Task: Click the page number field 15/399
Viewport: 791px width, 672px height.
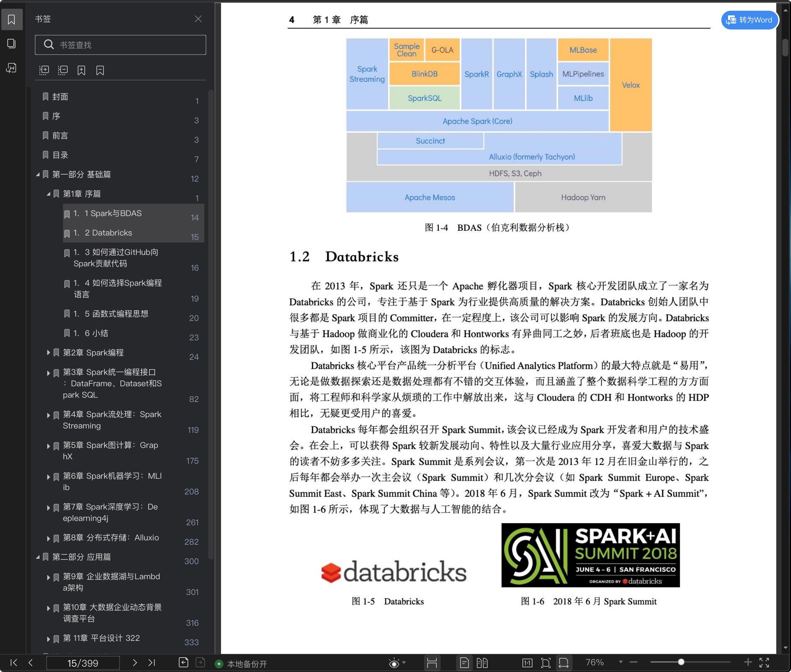Action: [x=83, y=663]
